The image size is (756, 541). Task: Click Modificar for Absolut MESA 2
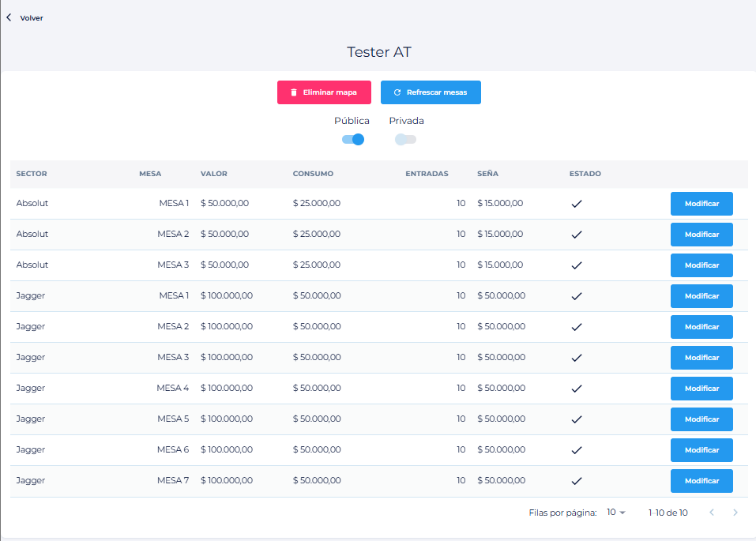coord(701,235)
